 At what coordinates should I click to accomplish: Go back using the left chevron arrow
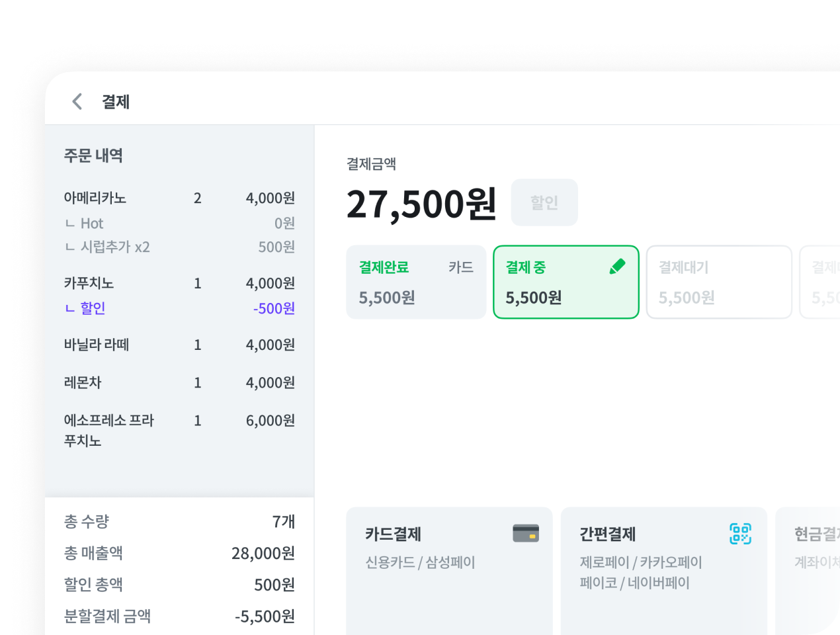pyautogui.click(x=77, y=101)
